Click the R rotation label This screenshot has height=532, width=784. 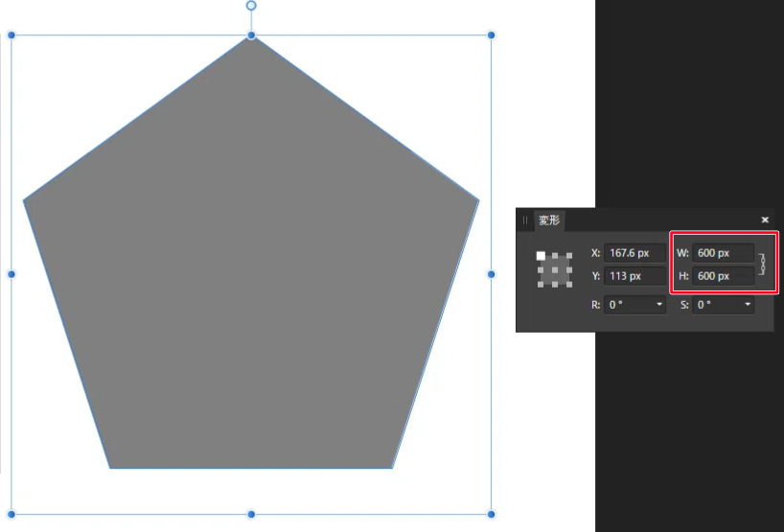[595, 305]
